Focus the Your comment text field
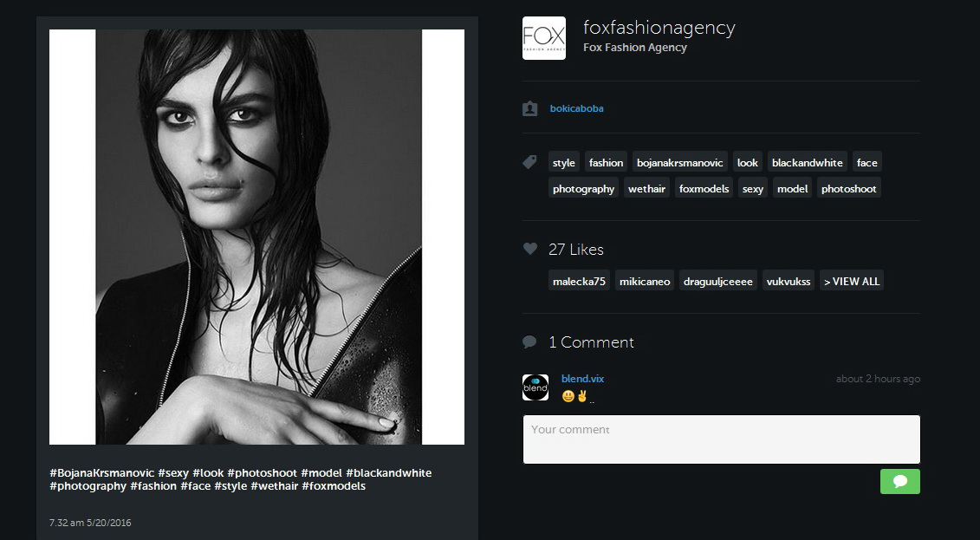Viewport: 980px width, 540px height. [721, 439]
